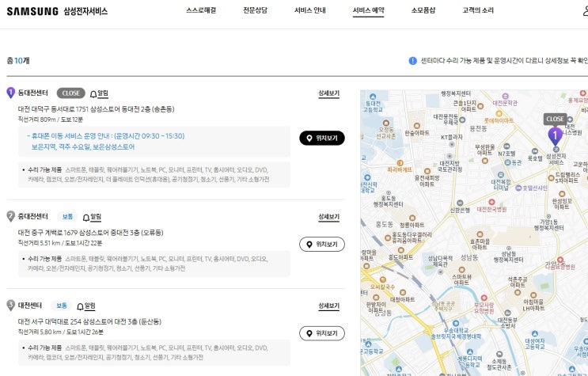Click 대전복합터미널 marker on the map
Viewport: 588px width, 376px height.
[501, 175]
